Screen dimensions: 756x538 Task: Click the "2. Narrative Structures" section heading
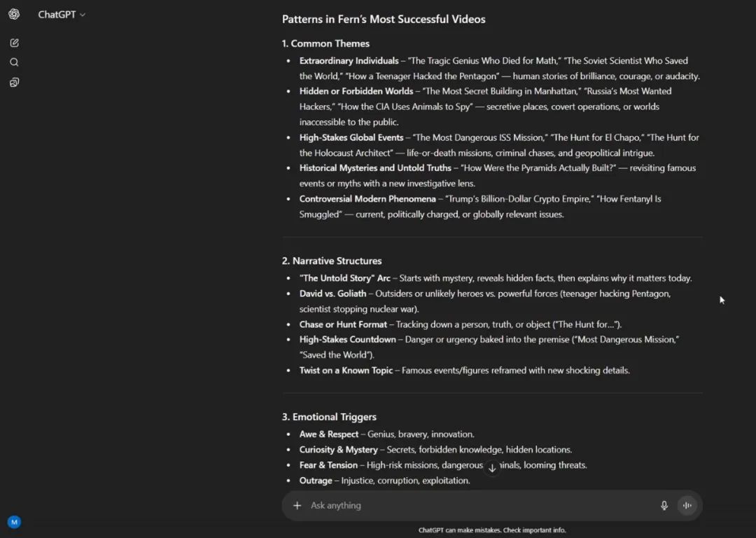coord(332,261)
